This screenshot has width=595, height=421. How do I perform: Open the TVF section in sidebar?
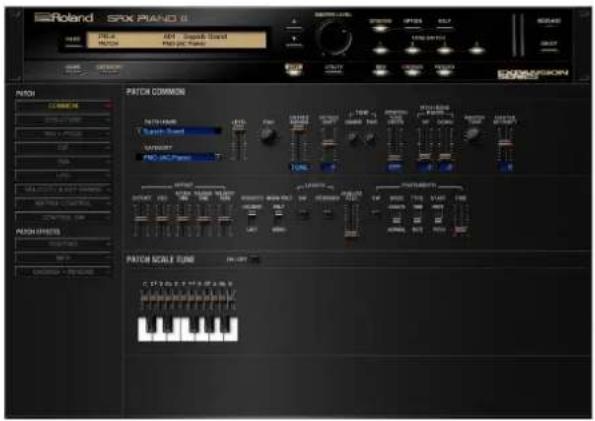[x=63, y=148]
